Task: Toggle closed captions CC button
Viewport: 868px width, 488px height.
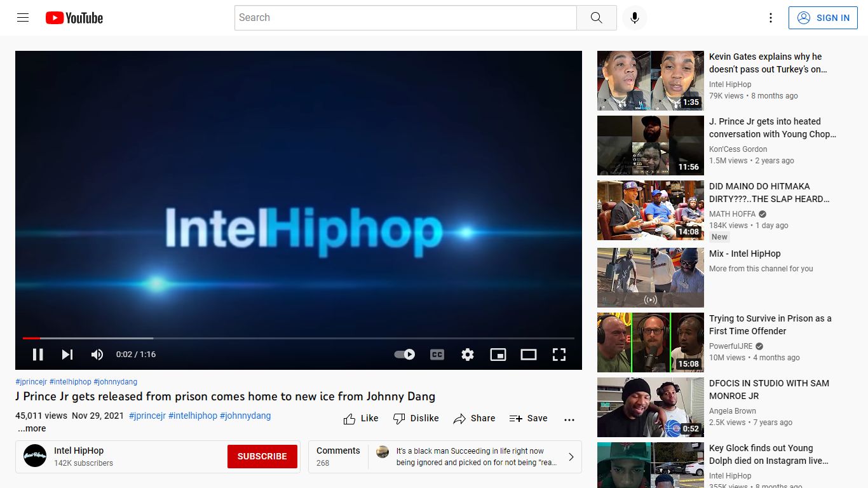Action: [437, 355]
